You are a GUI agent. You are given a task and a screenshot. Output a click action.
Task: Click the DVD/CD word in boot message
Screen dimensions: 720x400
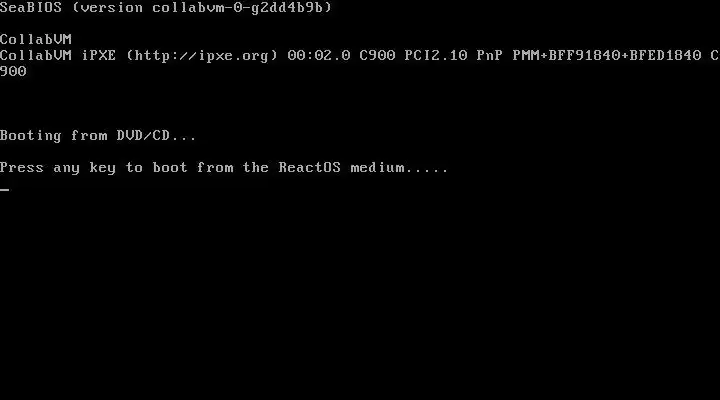tap(143, 135)
